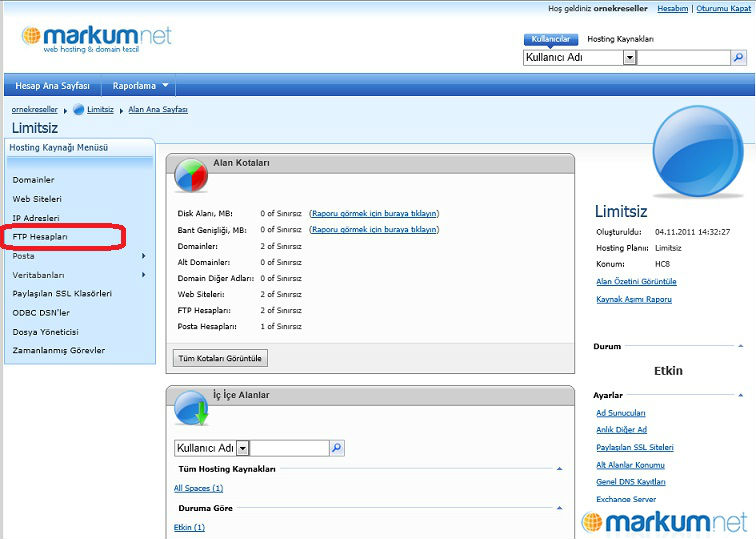756x539 pixels.
Task: Click the Alan Kotaları pie chart icon
Action: coord(191,175)
